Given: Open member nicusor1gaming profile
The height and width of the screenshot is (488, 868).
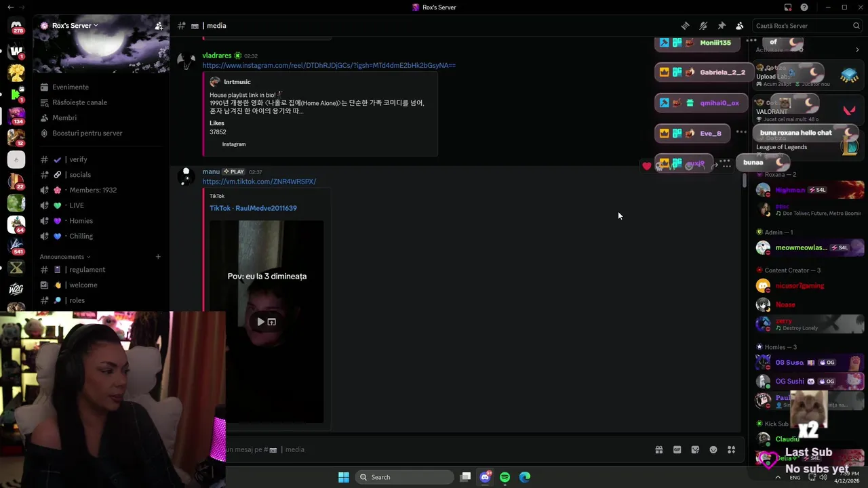Looking at the screenshot, I should 810,286.
